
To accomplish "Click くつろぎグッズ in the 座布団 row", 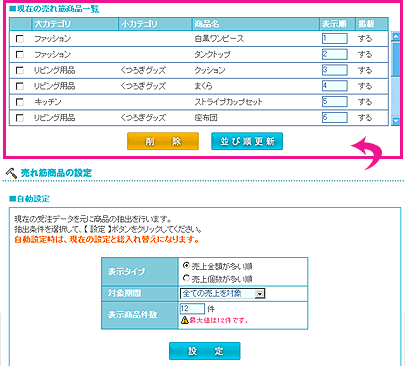I will point(143,118).
